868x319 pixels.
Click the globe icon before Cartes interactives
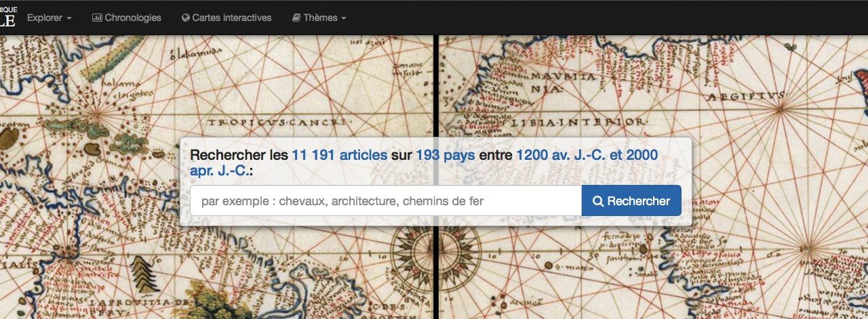(x=186, y=18)
